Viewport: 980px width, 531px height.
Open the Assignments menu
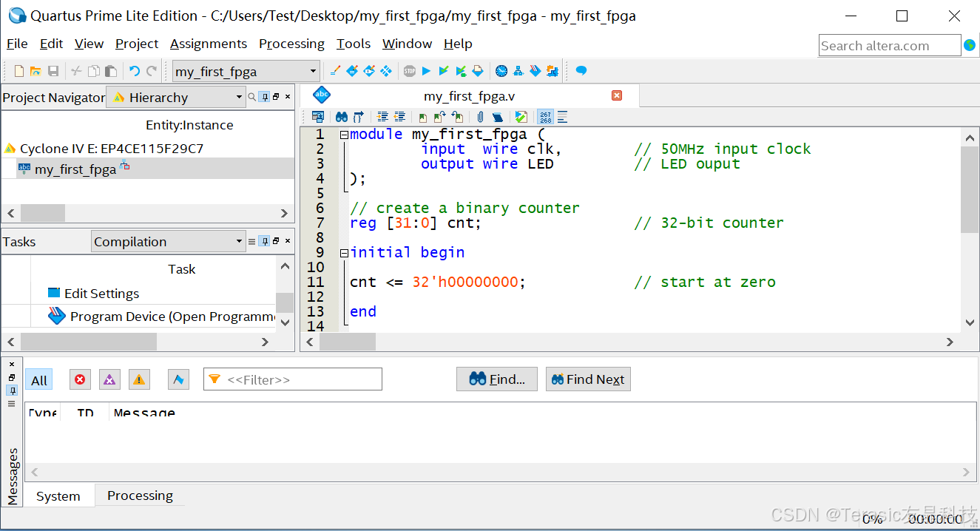click(209, 44)
